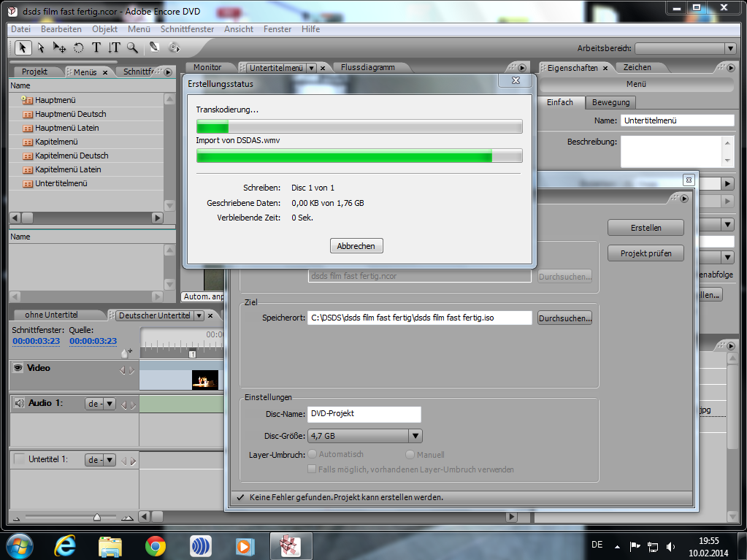Open Untertitelmenü tab dropdown arrow

(311, 68)
